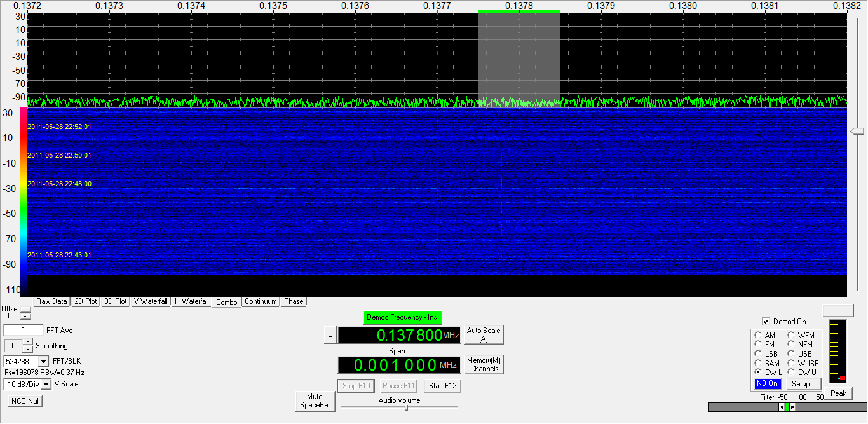Select the V Waterfall tab
The image size is (868, 424).
click(x=151, y=301)
